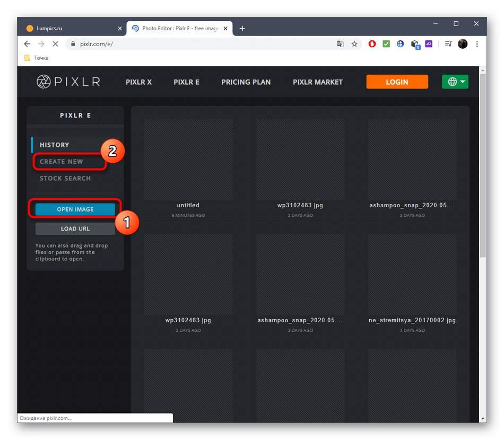
Task: Go back to the previous browser page
Action: pos(27,44)
